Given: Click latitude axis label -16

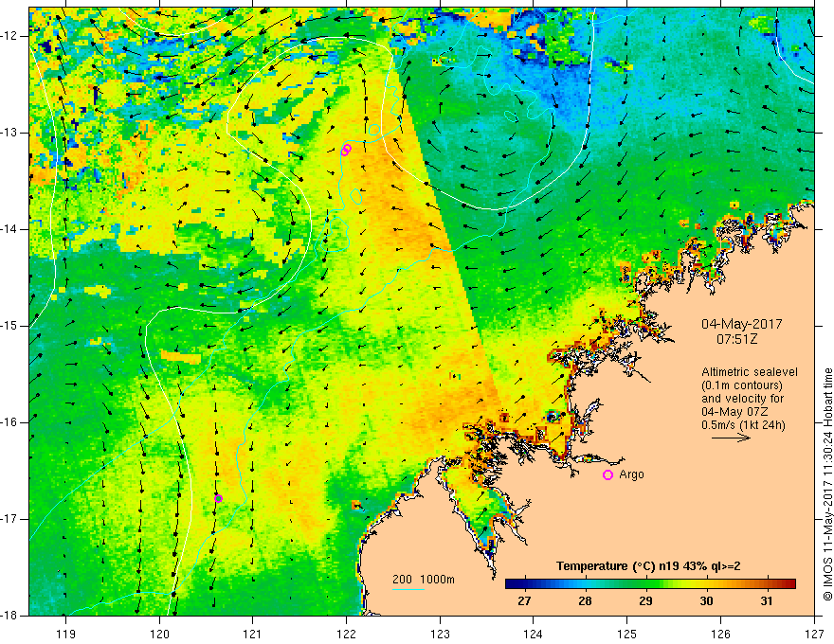Looking at the screenshot, I should (x=9, y=422).
